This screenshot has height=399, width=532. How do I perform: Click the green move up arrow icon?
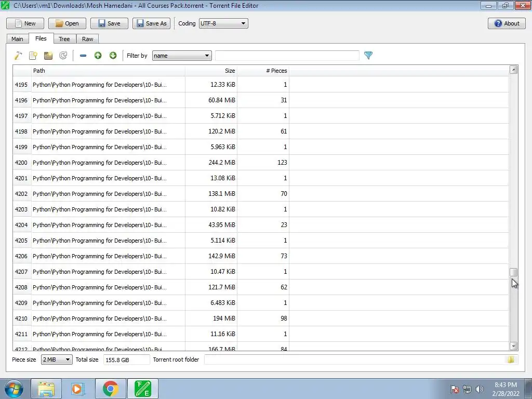coord(98,55)
